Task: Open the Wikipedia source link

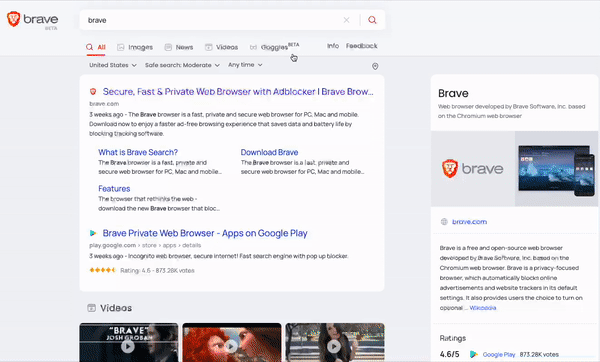Action: point(483,308)
